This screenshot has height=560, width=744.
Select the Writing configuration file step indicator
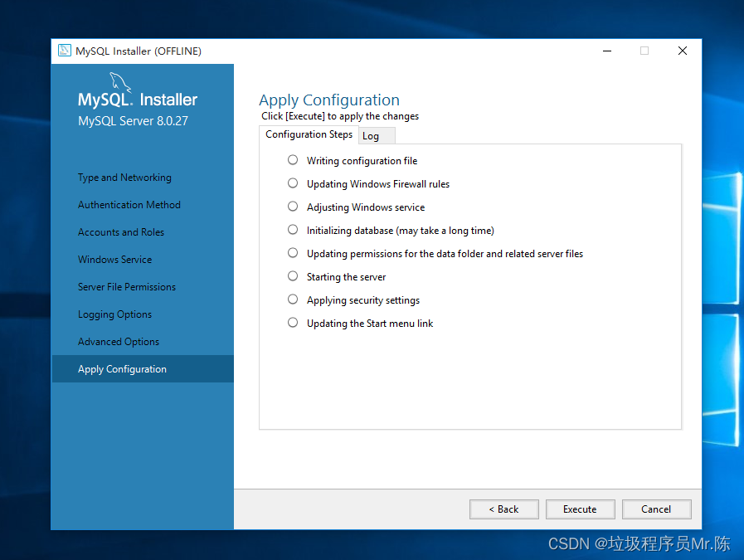(x=293, y=160)
